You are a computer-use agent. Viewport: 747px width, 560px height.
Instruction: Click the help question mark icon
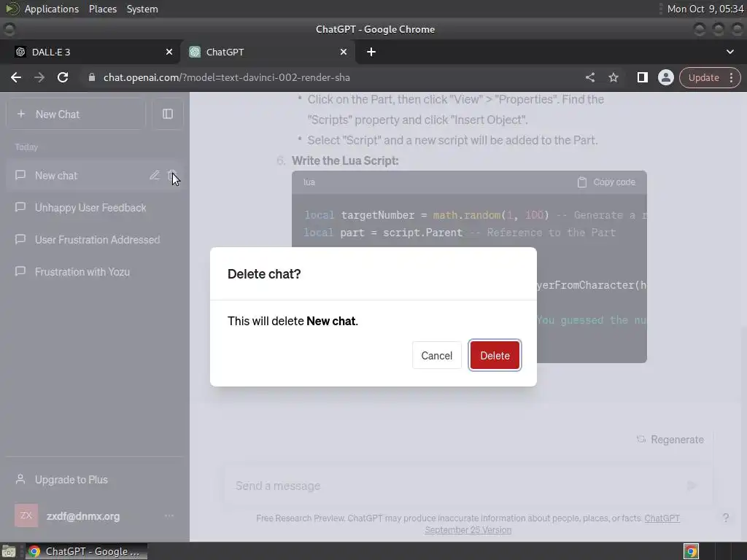[726, 518]
